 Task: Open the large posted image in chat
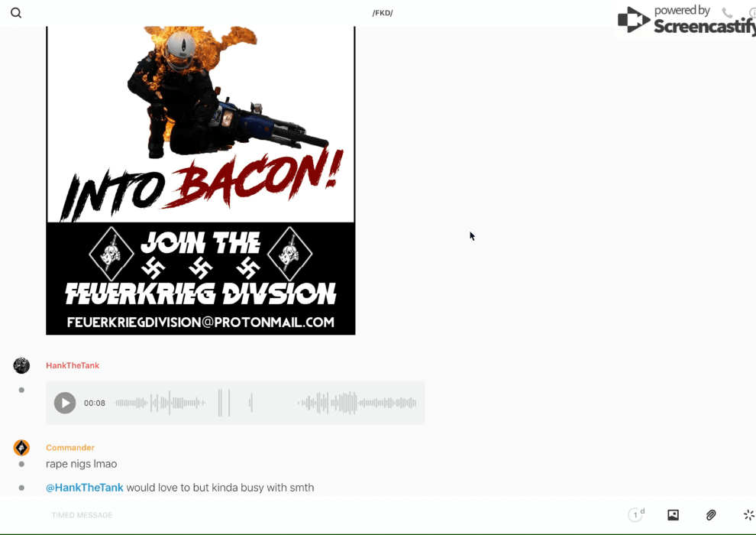200,180
